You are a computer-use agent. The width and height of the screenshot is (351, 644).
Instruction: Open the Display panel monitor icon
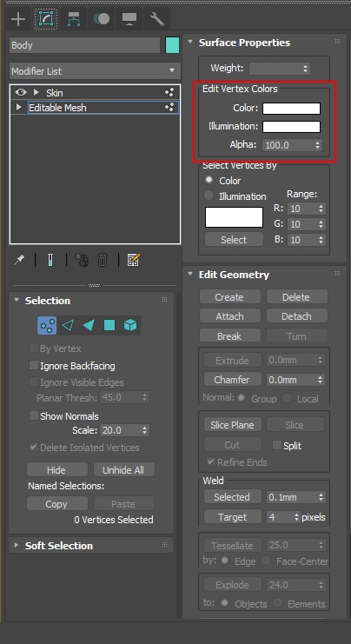tap(129, 19)
